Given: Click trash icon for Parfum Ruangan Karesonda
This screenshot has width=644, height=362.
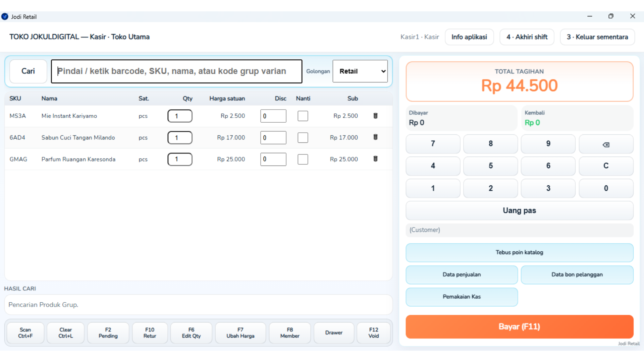Looking at the screenshot, I should tap(375, 159).
